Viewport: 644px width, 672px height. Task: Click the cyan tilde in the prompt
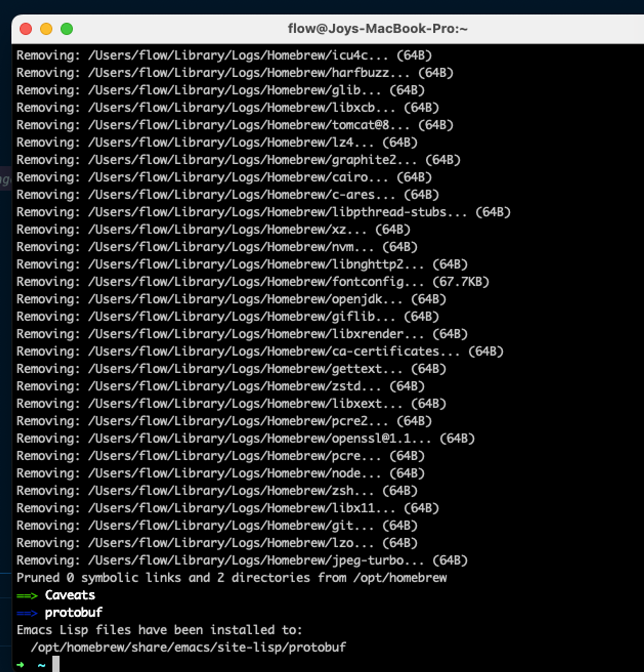(42, 665)
